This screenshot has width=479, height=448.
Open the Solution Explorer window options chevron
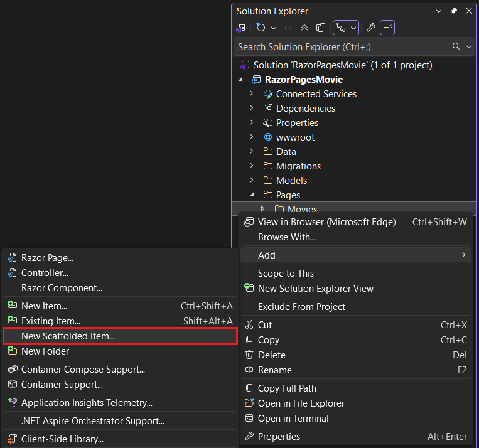click(x=439, y=11)
